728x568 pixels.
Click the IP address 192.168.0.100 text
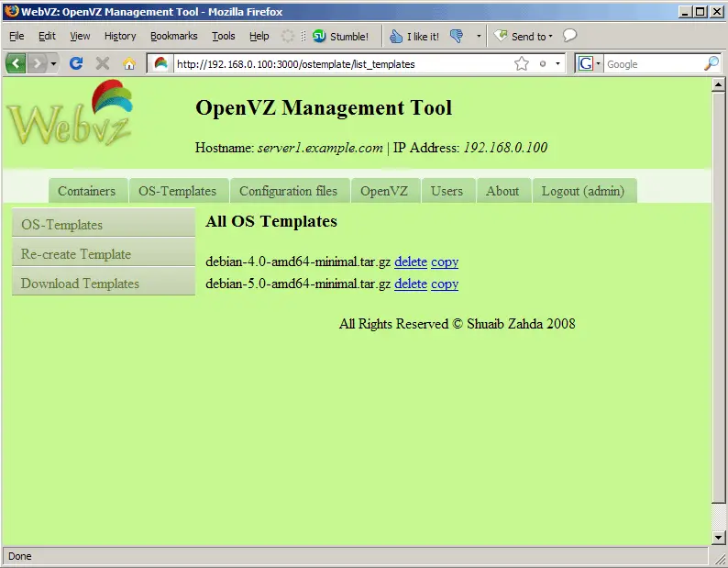(x=505, y=148)
